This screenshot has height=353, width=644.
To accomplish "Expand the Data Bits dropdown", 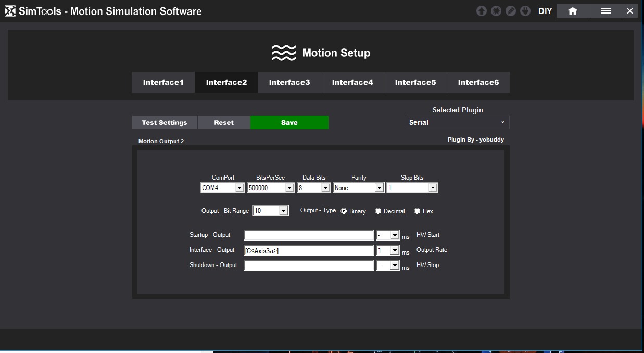I will click(314, 188).
